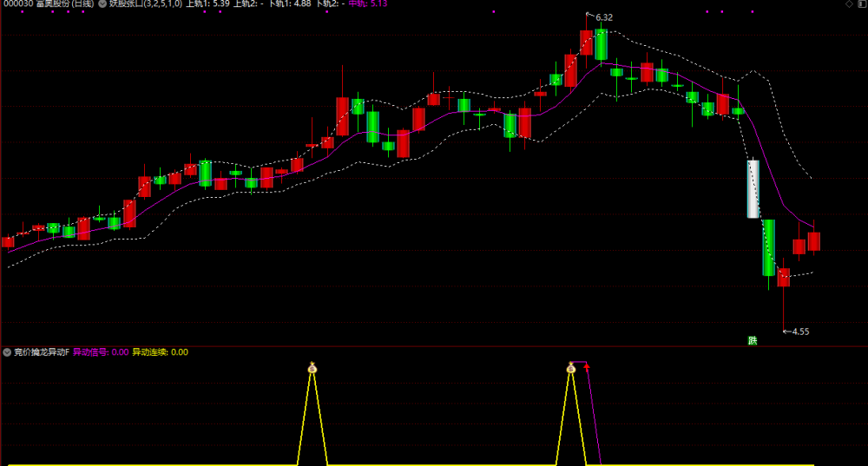Click the diamond icon at top-right corner
868x466 pixels.
849,3
